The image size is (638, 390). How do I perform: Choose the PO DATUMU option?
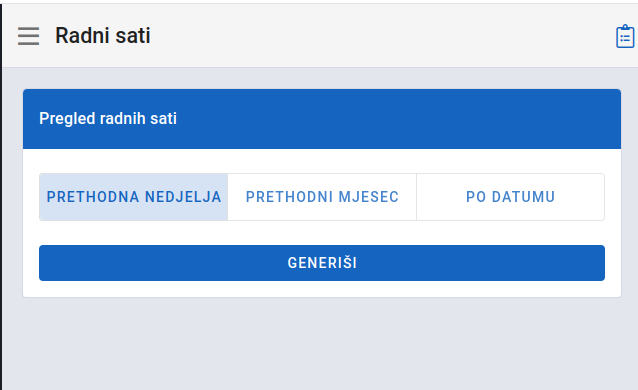510,197
